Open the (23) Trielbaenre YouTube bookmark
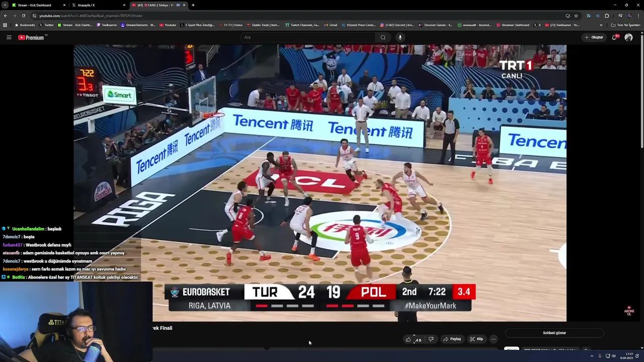 562,25
